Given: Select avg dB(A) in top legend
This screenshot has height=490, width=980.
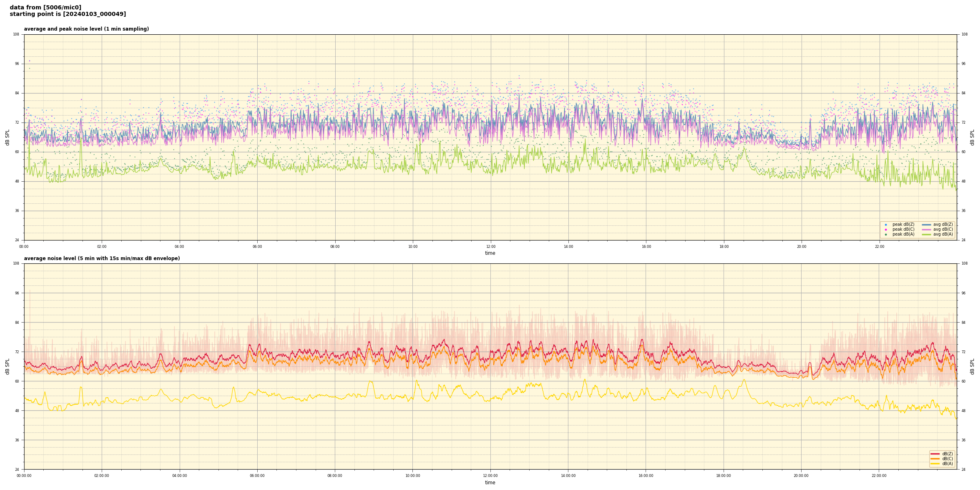Looking at the screenshot, I should 943,234.
